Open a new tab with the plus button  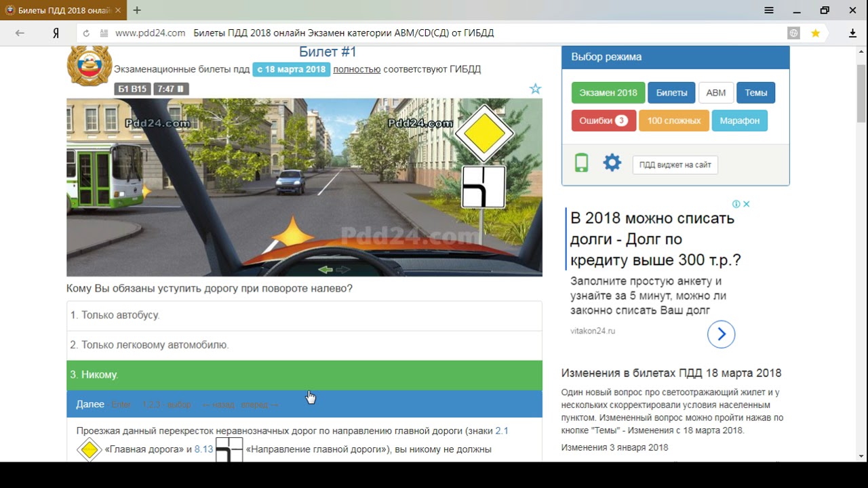[x=137, y=10]
